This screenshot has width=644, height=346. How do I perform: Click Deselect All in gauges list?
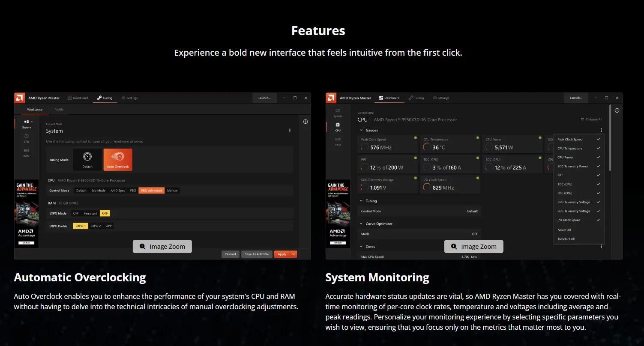coord(566,239)
